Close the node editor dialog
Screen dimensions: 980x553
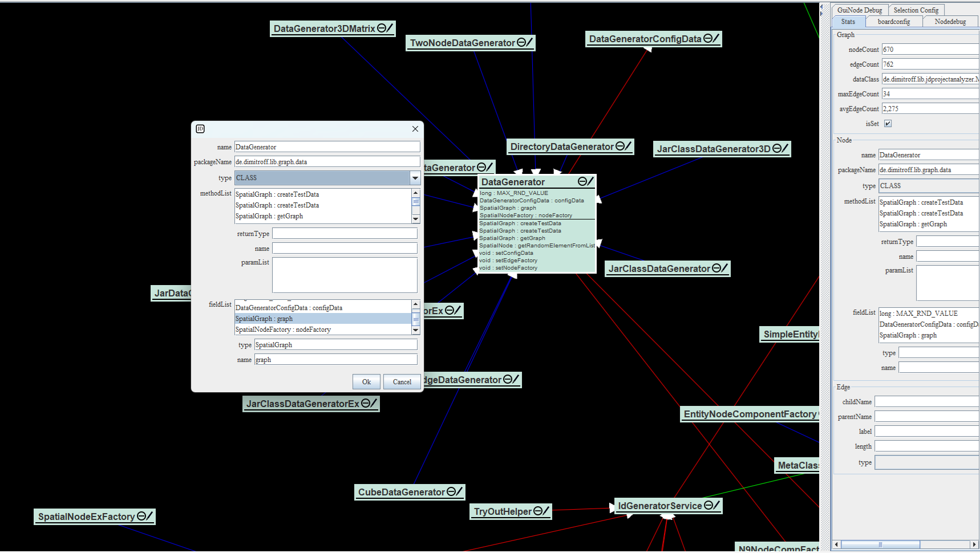coord(415,129)
